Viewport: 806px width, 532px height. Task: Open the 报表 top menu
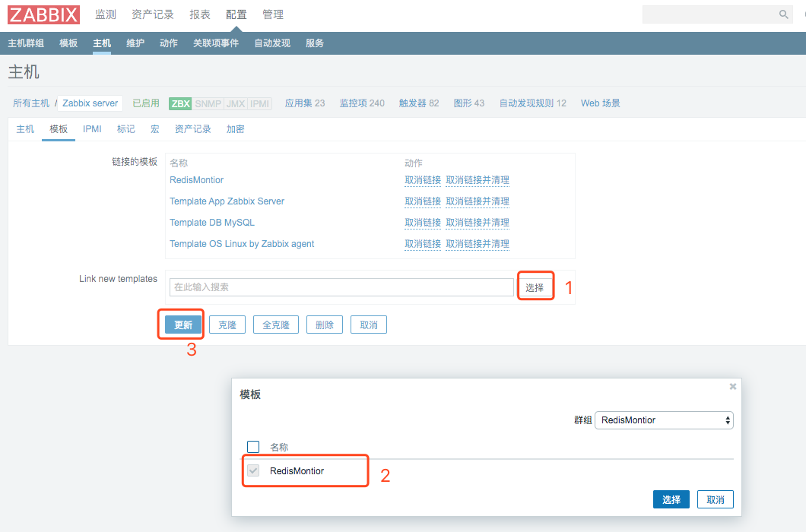point(200,14)
